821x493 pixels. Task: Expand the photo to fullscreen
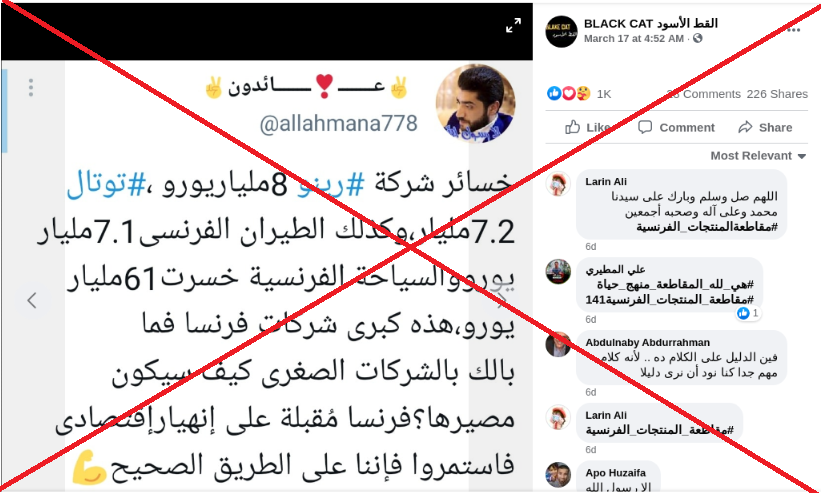[x=513, y=25]
